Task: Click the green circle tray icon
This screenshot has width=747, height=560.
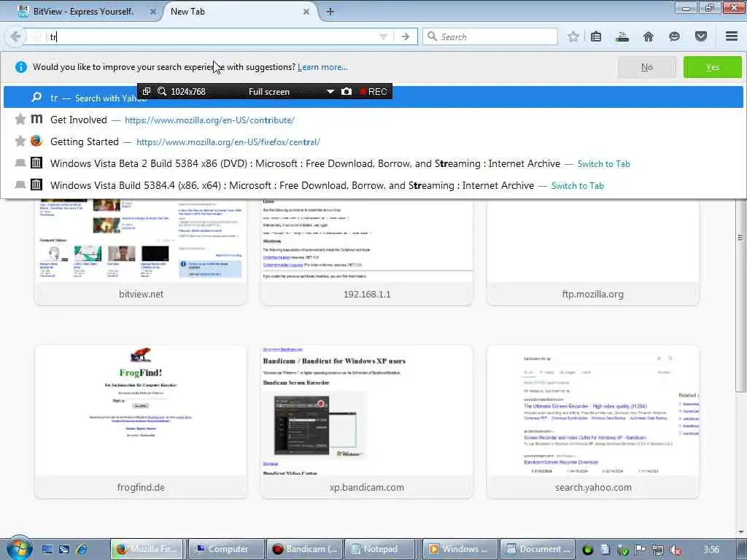Action: [588, 550]
